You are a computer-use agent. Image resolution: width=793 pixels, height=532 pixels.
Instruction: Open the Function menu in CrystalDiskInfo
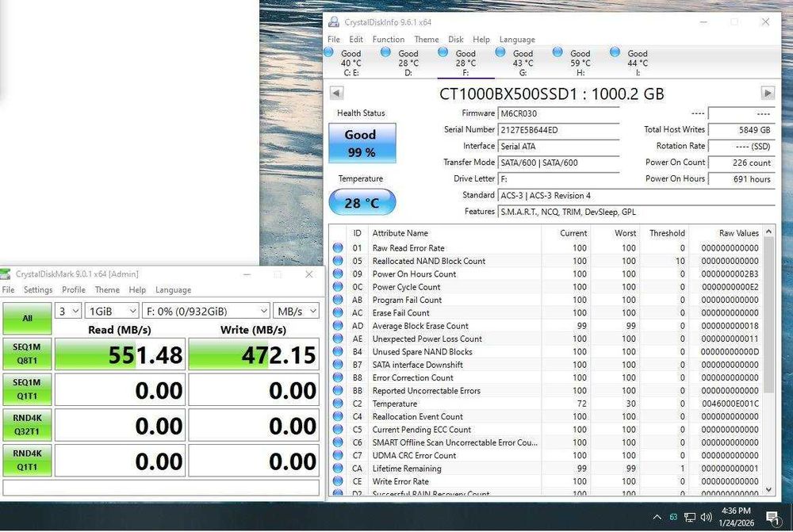coord(389,39)
